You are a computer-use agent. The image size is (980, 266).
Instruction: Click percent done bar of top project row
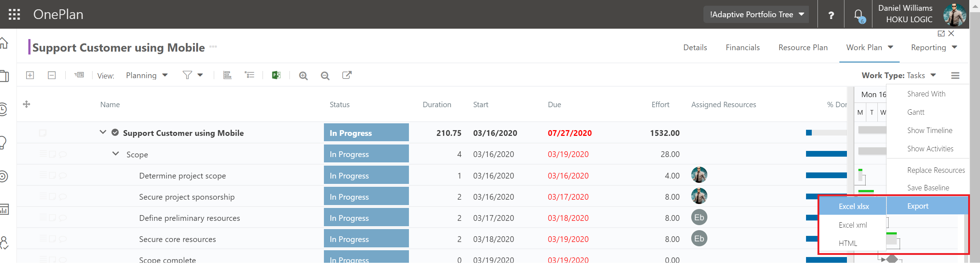[826, 133]
